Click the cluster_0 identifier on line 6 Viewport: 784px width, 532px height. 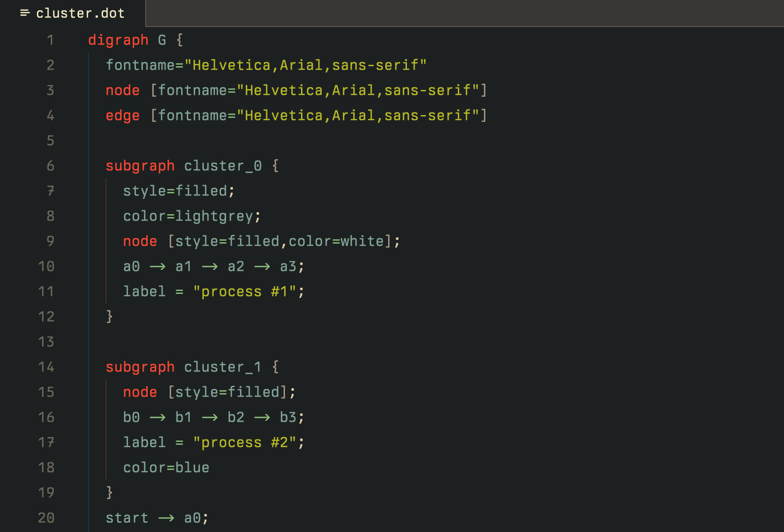pyautogui.click(x=223, y=166)
